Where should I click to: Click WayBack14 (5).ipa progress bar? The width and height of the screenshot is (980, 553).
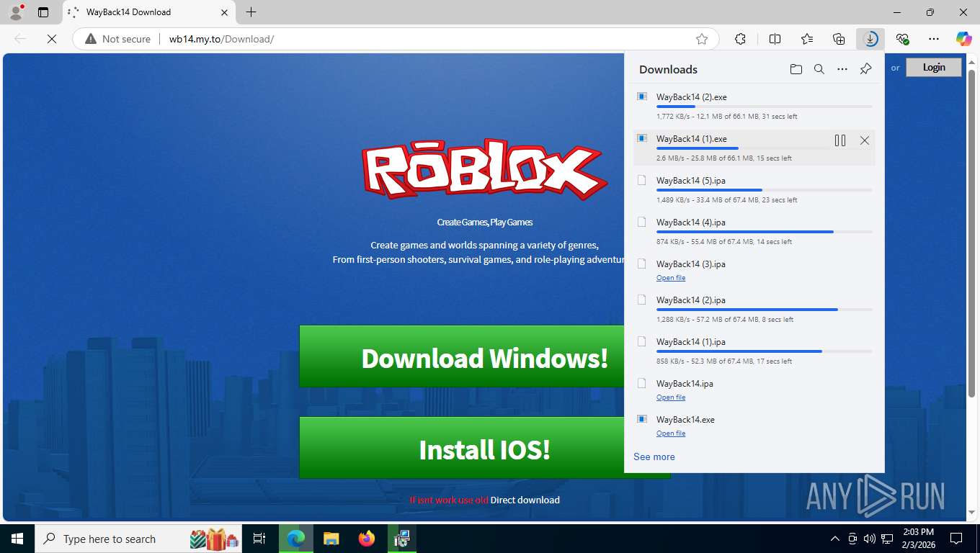tap(764, 190)
